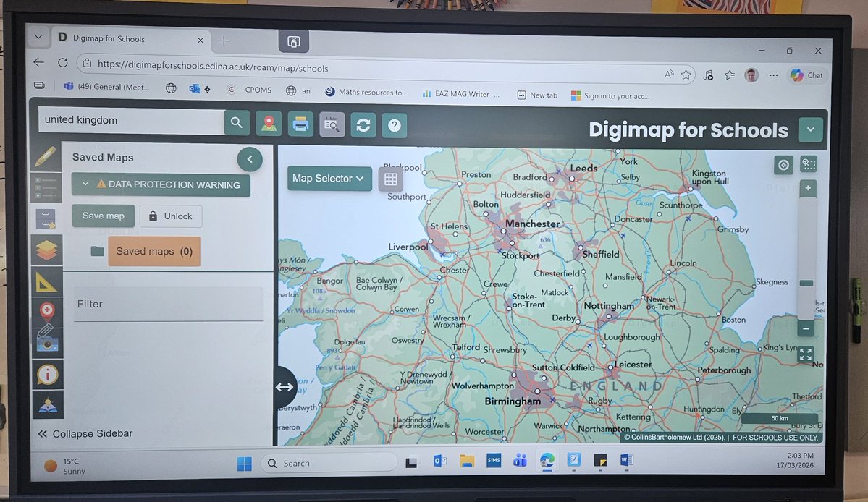Open the checklist map key sidebar icon
The image size is (868, 502).
tap(46, 188)
